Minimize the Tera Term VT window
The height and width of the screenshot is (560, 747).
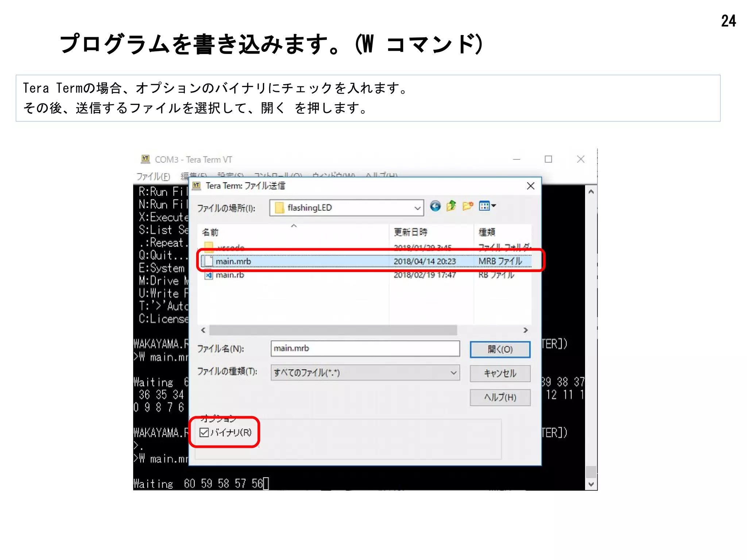point(516,159)
